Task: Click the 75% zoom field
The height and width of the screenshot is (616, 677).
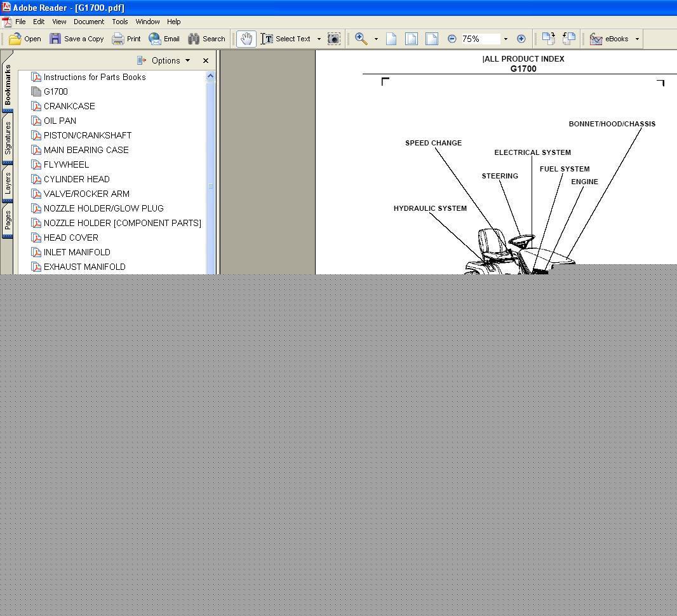Action: tap(481, 39)
